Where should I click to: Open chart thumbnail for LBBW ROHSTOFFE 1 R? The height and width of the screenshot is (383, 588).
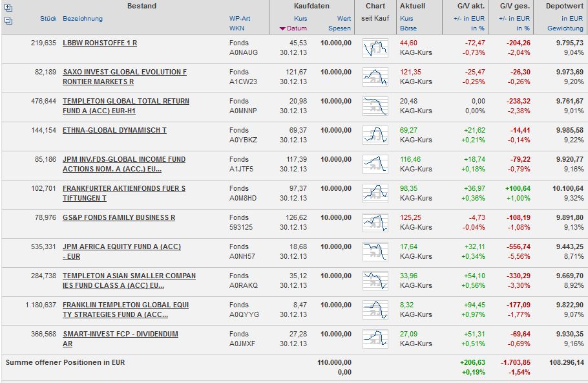(x=375, y=48)
